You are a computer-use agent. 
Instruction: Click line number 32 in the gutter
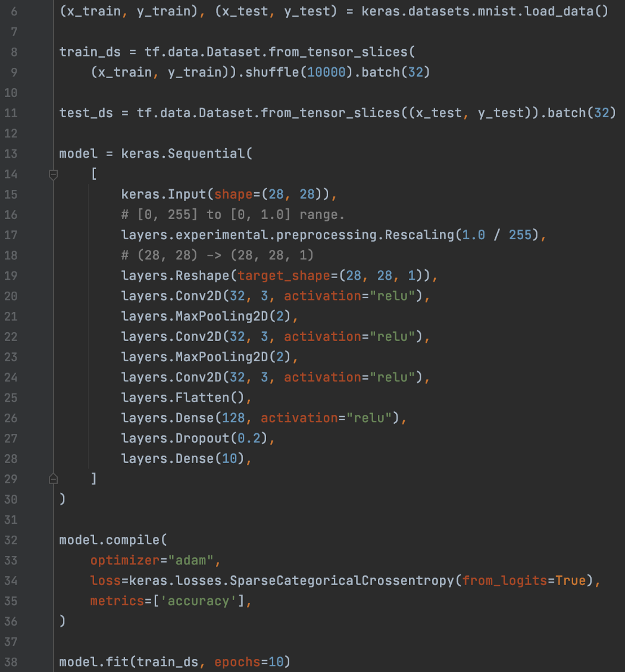[x=11, y=540]
